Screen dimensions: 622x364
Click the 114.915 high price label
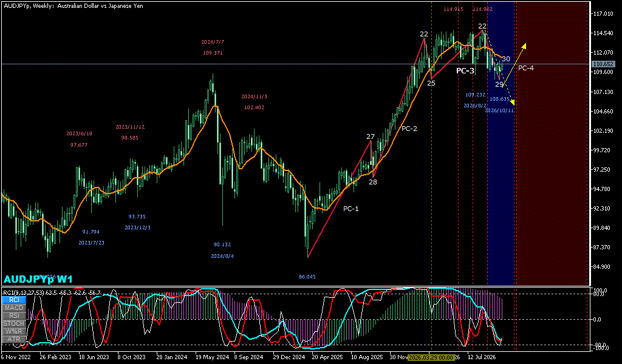coord(453,9)
